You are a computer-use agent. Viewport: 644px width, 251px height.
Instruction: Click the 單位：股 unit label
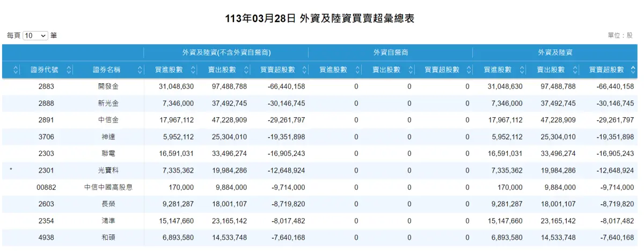coord(620,35)
